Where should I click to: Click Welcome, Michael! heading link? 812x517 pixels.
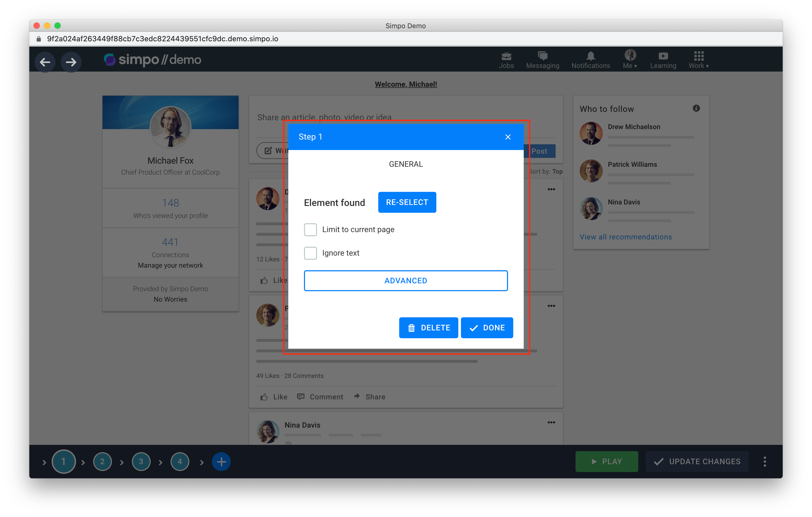pos(406,84)
